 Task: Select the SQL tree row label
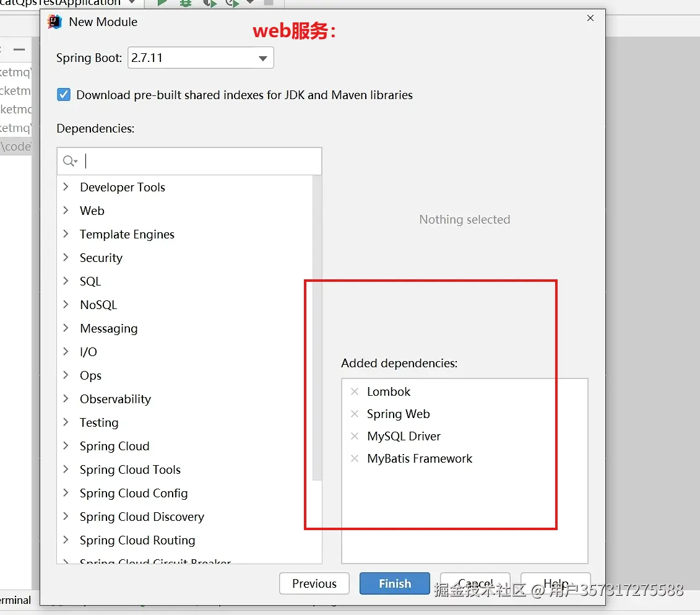tap(90, 281)
